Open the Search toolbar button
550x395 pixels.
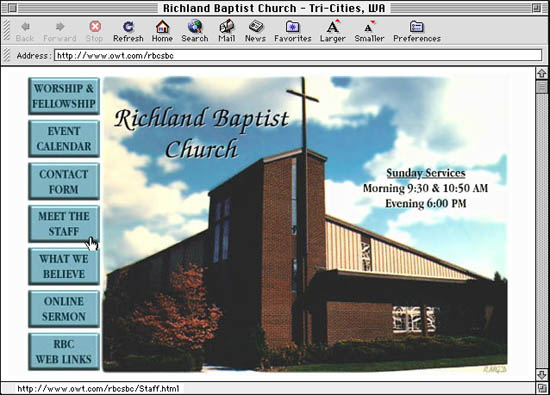click(195, 31)
